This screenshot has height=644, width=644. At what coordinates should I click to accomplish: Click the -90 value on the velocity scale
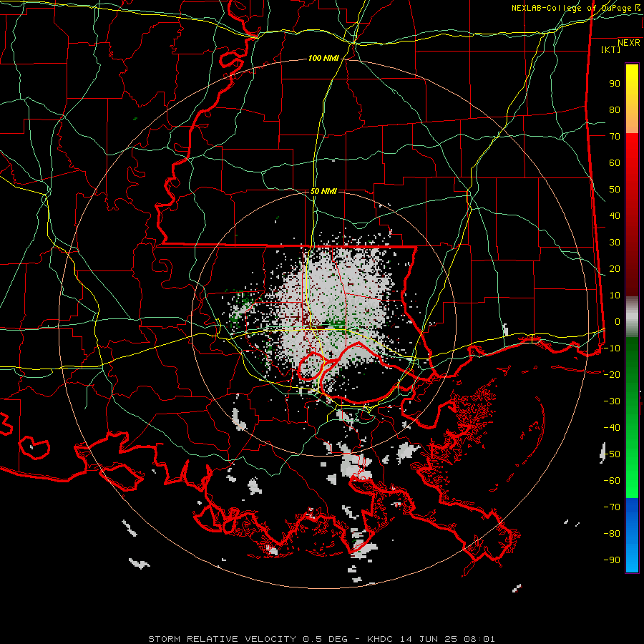[612, 560]
